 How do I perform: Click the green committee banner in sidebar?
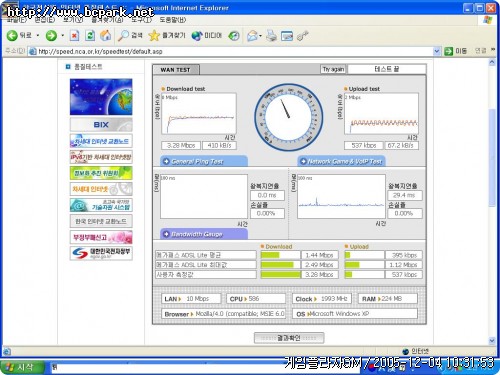point(101,173)
